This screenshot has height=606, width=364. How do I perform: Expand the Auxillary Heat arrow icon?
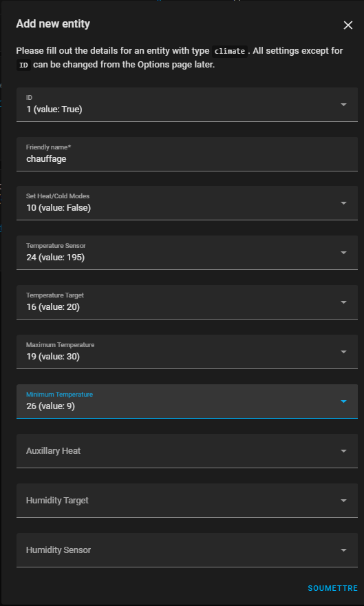click(343, 450)
